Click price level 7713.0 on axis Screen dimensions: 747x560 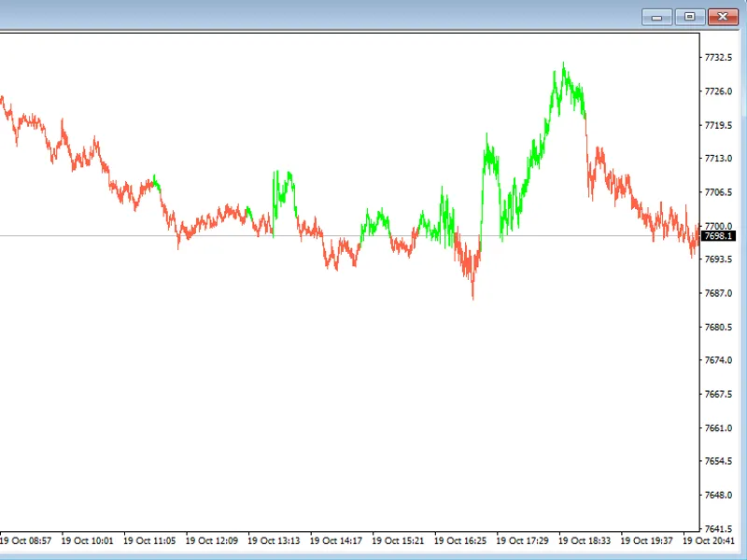(x=718, y=158)
